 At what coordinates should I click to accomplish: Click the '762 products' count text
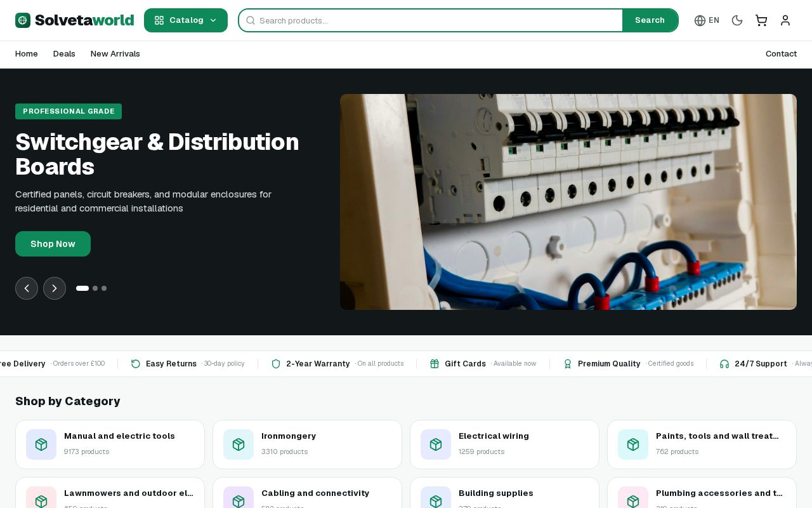tap(678, 451)
